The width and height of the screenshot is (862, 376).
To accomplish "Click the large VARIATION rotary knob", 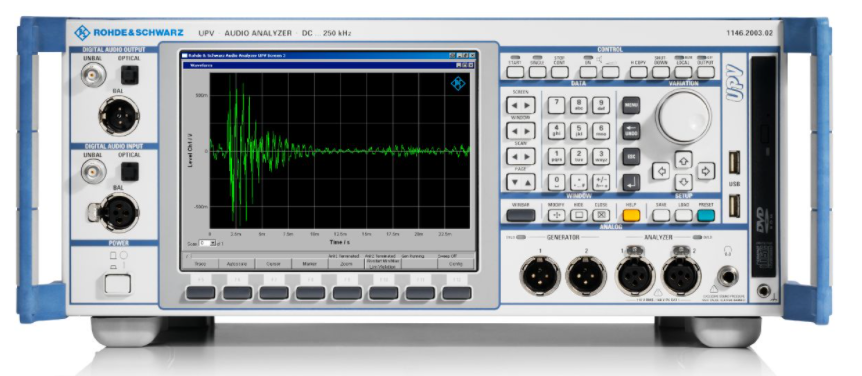I will click(x=683, y=117).
